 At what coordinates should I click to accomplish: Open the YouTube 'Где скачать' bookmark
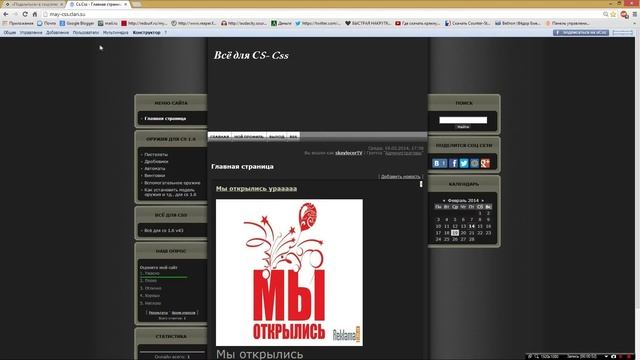[417, 23]
